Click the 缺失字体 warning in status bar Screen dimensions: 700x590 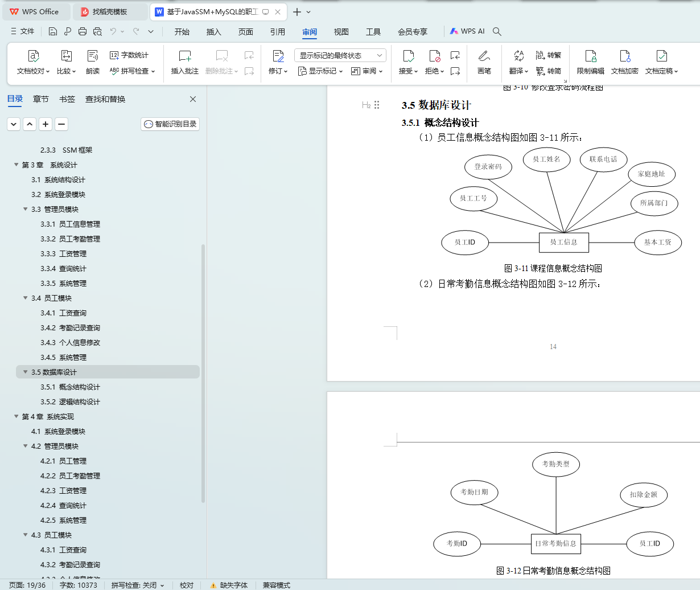click(229, 585)
